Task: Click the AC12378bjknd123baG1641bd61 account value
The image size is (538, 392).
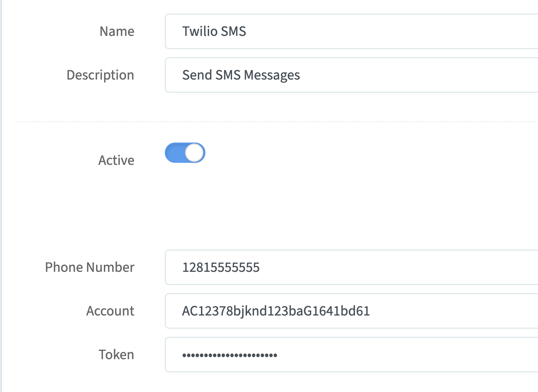Action: (276, 311)
